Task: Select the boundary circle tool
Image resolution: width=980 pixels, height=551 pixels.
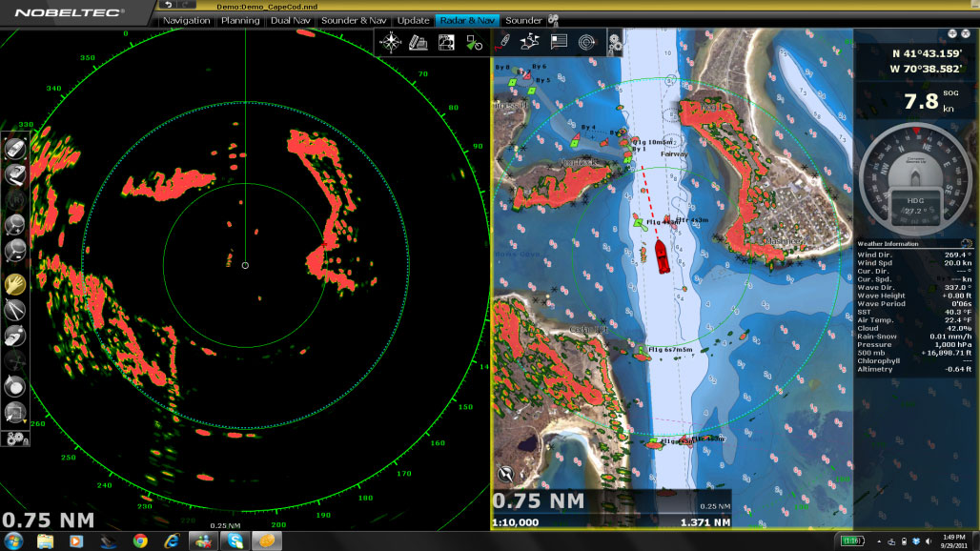Action: (x=15, y=387)
